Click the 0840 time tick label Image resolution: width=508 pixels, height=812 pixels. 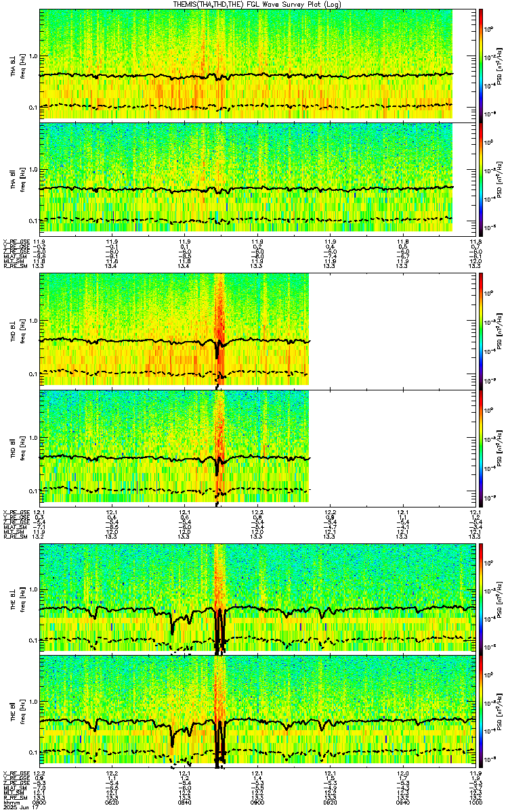click(x=185, y=802)
